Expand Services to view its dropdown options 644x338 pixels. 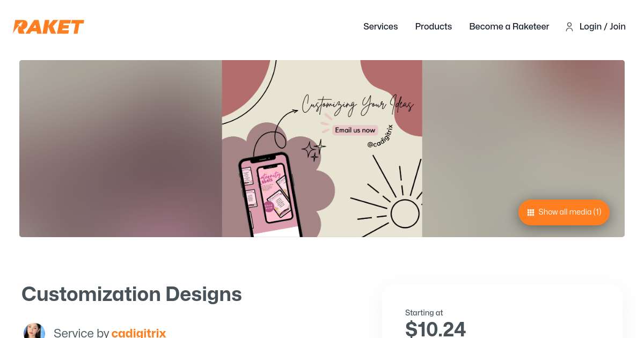(380, 27)
